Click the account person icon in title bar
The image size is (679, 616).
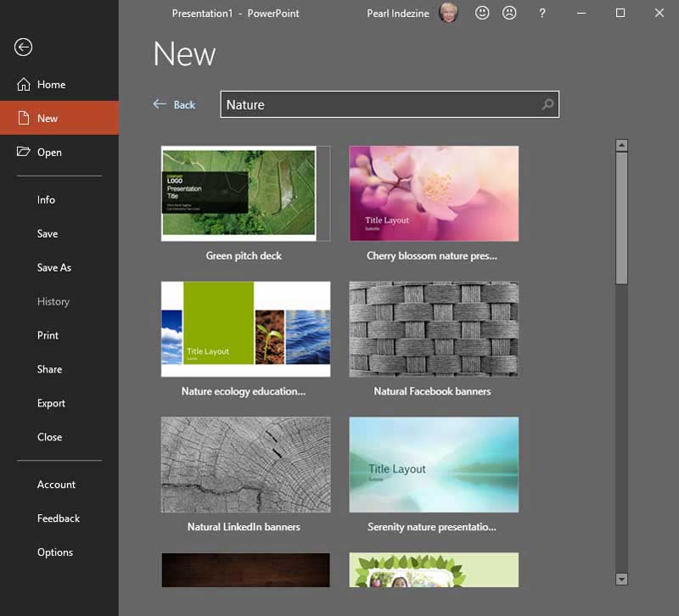pyautogui.click(x=510, y=14)
